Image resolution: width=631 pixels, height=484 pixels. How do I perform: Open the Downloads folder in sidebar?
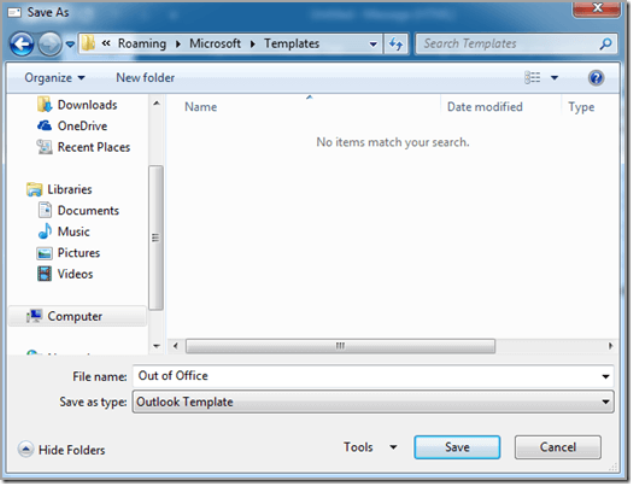click(86, 105)
